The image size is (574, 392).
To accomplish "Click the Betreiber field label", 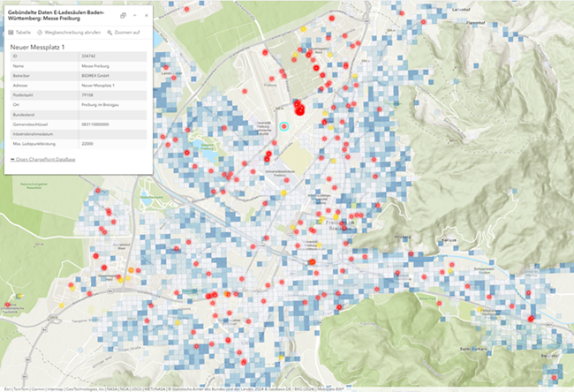I will pyautogui.click(x=21, y=76).
